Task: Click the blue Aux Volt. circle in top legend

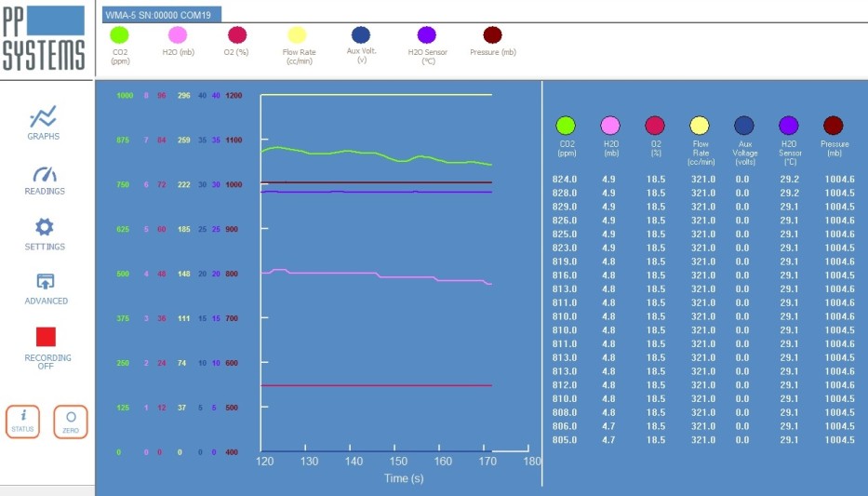Action: (x=361, y=34)
